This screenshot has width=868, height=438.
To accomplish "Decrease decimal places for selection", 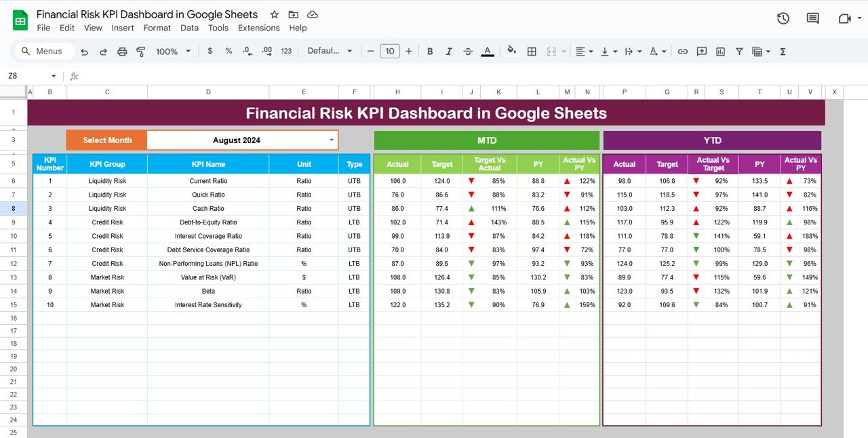I will (247, 51).
